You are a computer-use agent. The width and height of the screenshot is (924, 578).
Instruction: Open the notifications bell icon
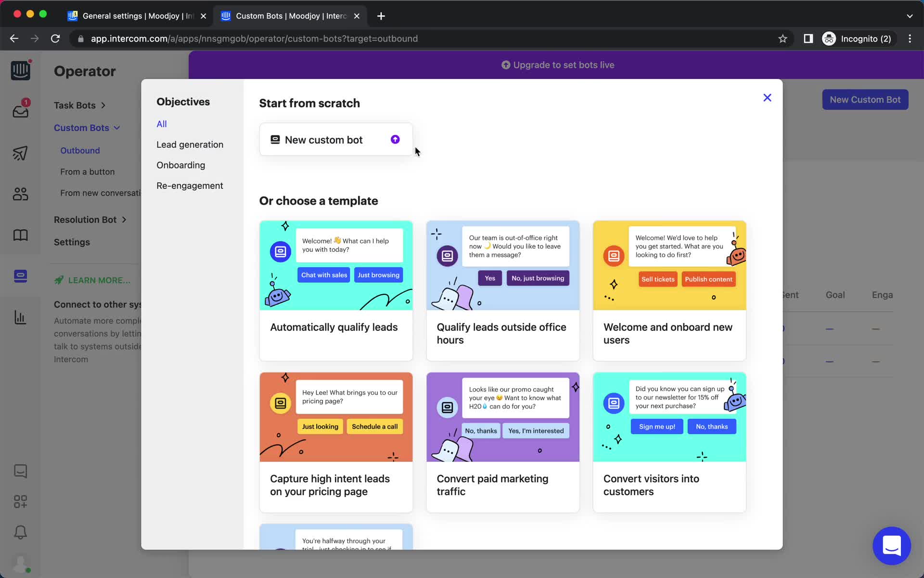[20, 532]
